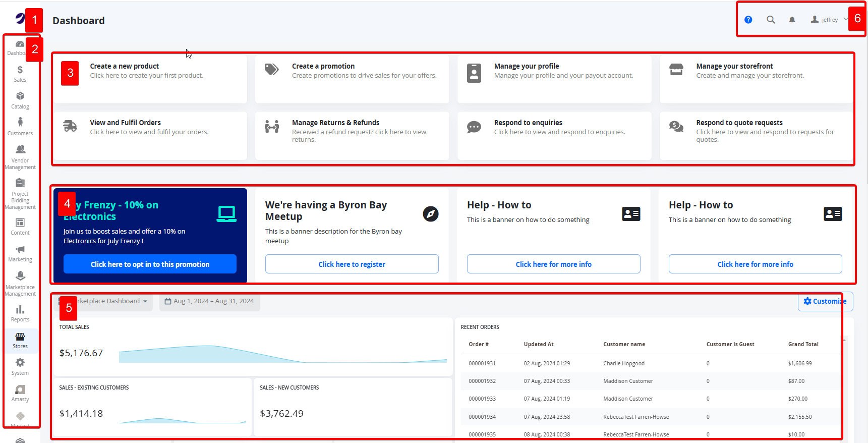Sort by Updated At column header

tap(539, 344)
